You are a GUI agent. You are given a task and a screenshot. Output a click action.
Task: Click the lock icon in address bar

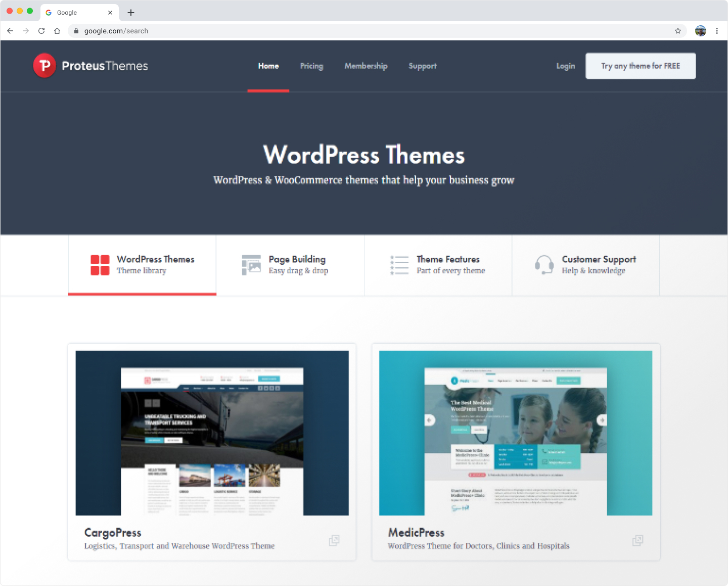pos(76,31)
